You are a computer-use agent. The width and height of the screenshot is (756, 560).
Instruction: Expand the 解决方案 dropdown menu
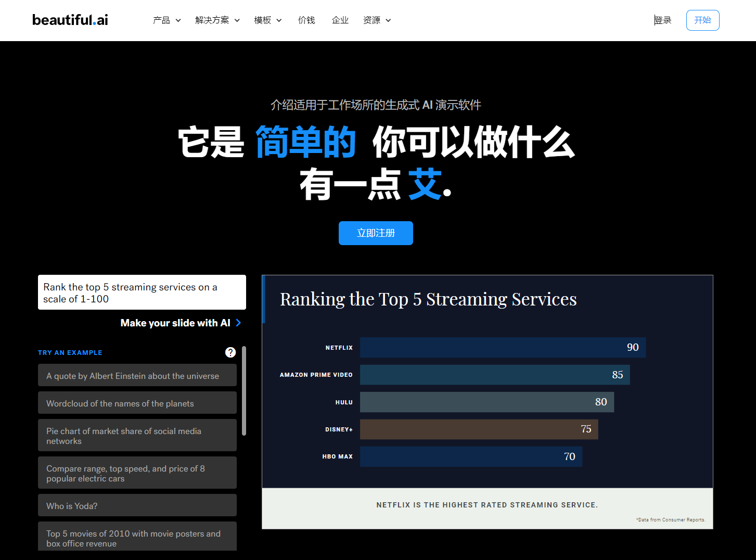coord(217,20)
